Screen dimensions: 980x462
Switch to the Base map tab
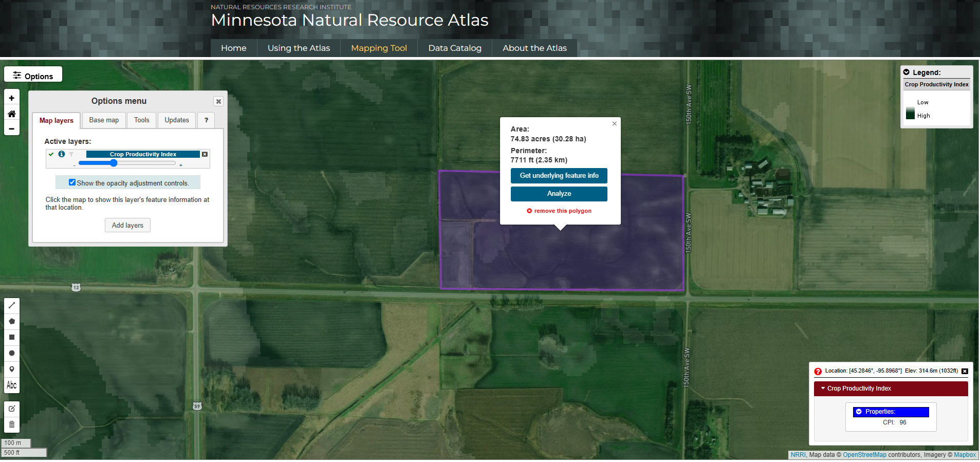104,120
